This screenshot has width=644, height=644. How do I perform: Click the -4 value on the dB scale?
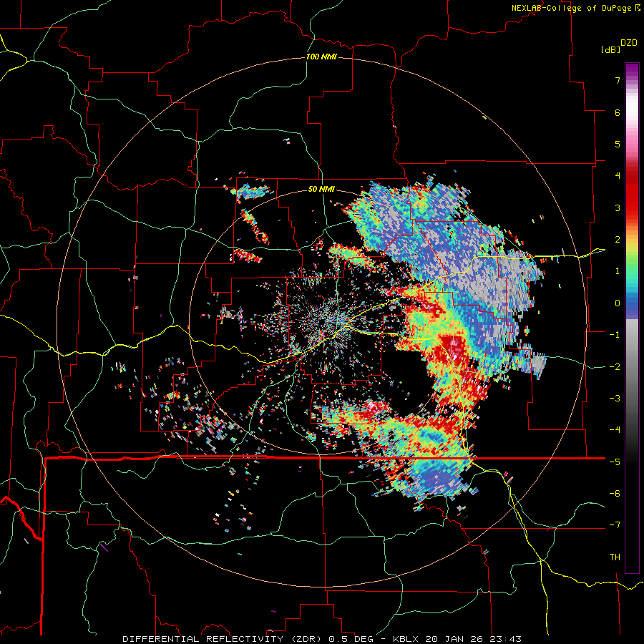click(x=615, y=429)
